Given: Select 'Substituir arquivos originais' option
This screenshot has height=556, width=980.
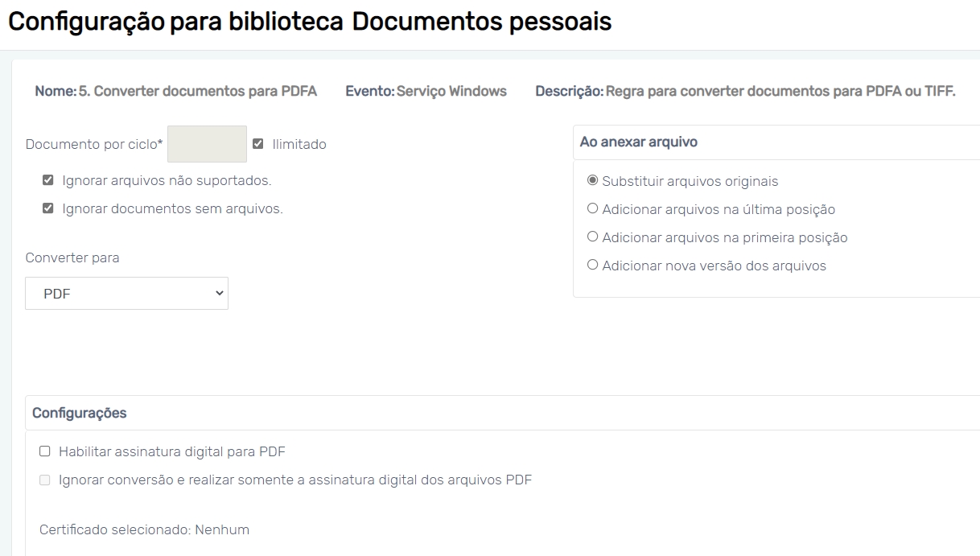Looking at the screenshot, I should (x=593, y=181).
